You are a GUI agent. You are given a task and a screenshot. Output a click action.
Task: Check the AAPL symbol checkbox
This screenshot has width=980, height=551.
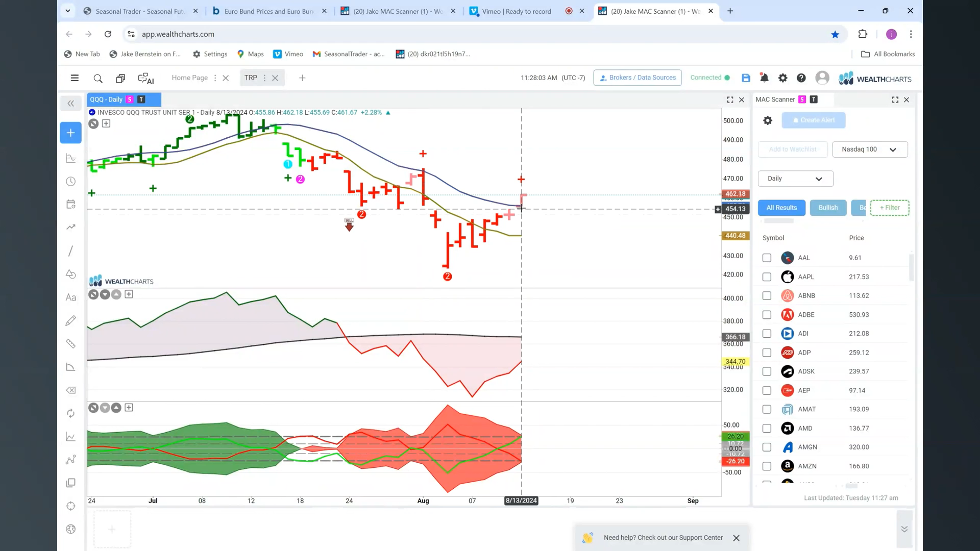tap(767, 277)
